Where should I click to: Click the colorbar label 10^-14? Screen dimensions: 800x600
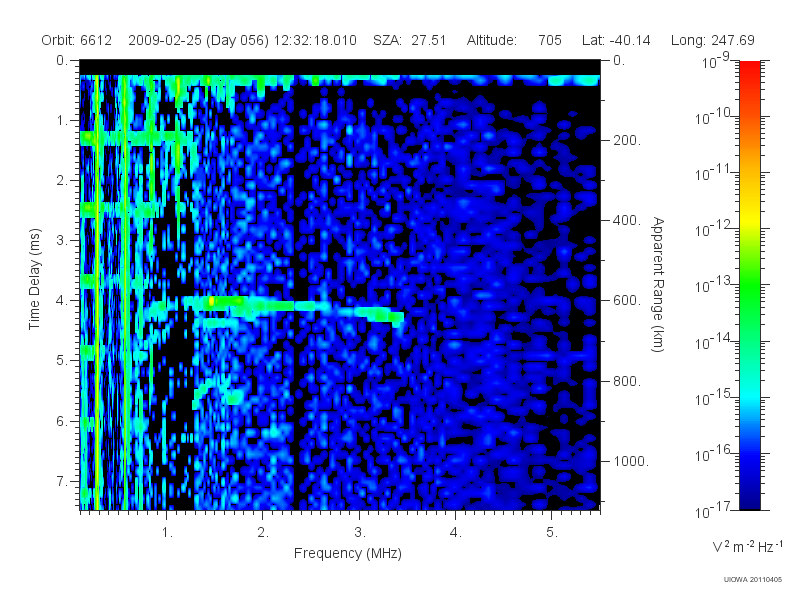coord(714,341)
